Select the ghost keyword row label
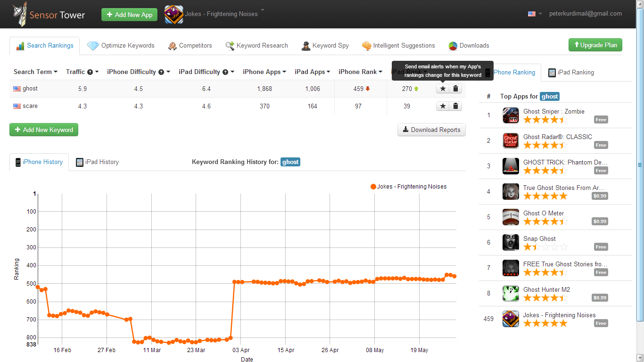644x362 pixels. pos(30,89)
